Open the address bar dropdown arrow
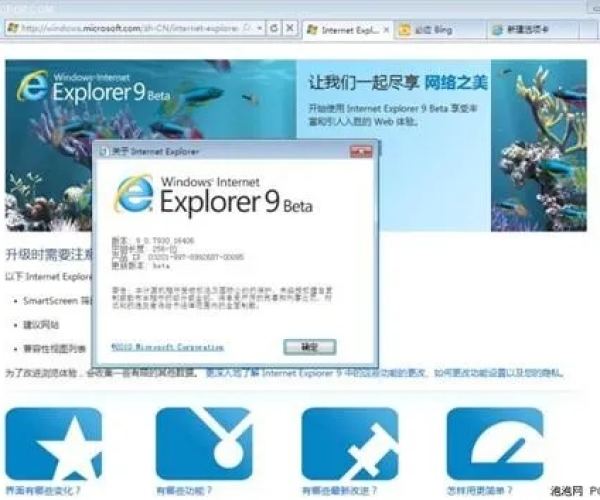The image size is (600, 500). [x=259, y=28]
